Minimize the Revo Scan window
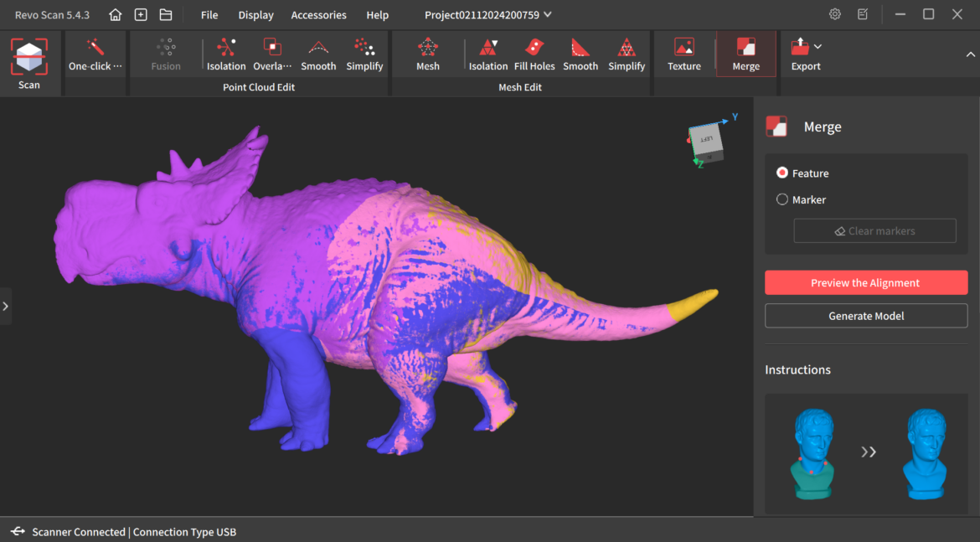 click(900, 14)
